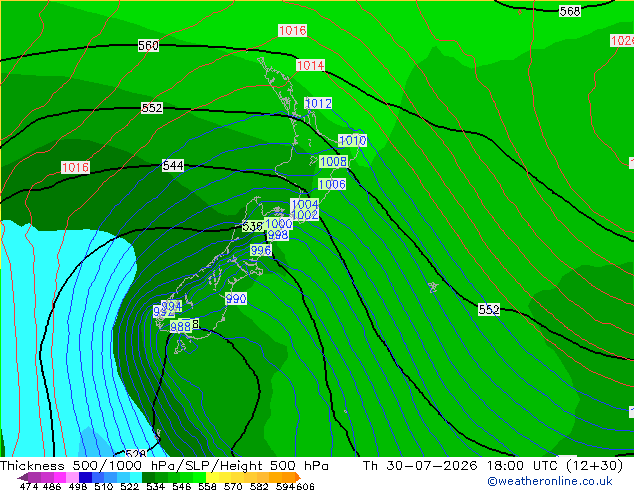Click the legend value 546
Image resolution: width=634 pixels, height=490 pixels.
click(181, 486)
